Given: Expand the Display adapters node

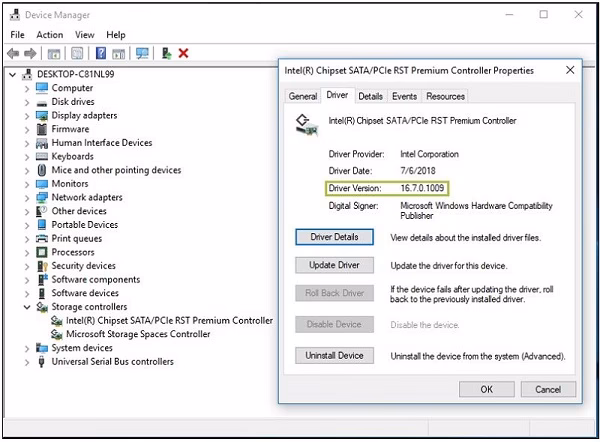Looking at the screenshot, I should pyautogui.click(x=27, y=116).
